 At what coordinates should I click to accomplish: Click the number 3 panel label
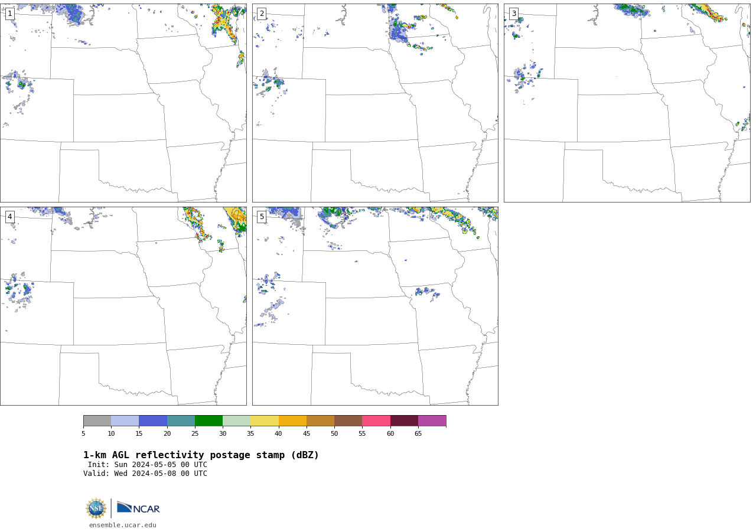(x=514, y=14)
